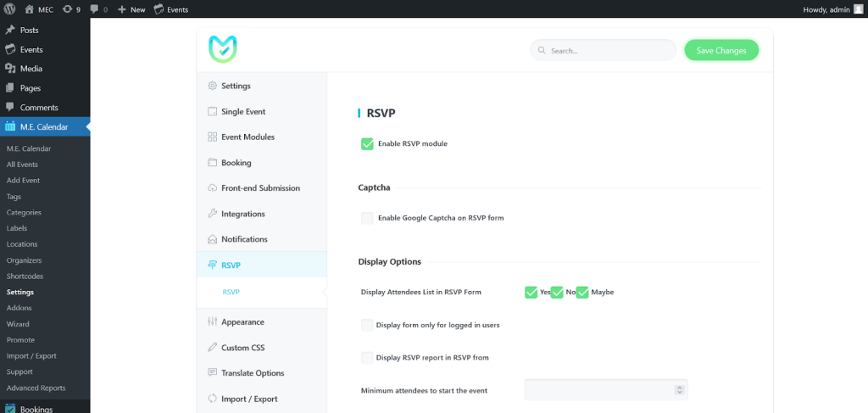The height and width of the screenshot is (413, 868).
Task: Click the minimum attendees number stepper arrows
Action: [x=679, y=390]
